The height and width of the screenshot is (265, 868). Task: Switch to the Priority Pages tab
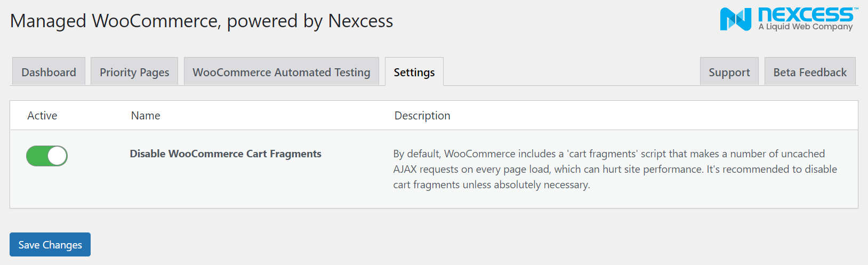[x=134, y=72]
